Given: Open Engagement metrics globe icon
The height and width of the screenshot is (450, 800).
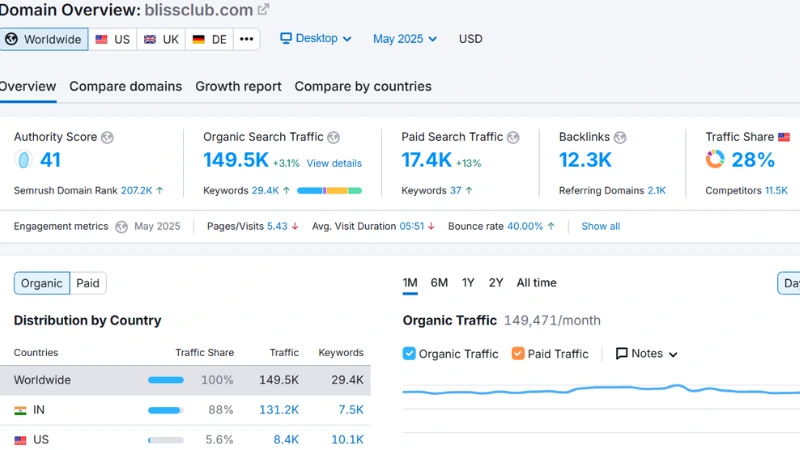Looking at the screenshot, I should [x=121, y=227].
